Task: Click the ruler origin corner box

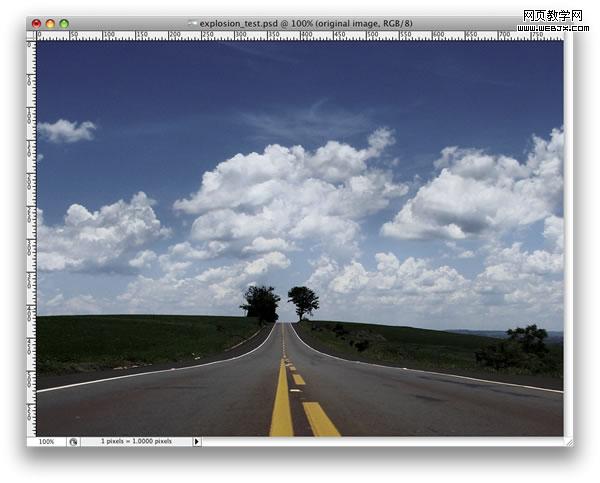Action: point(31,36)
